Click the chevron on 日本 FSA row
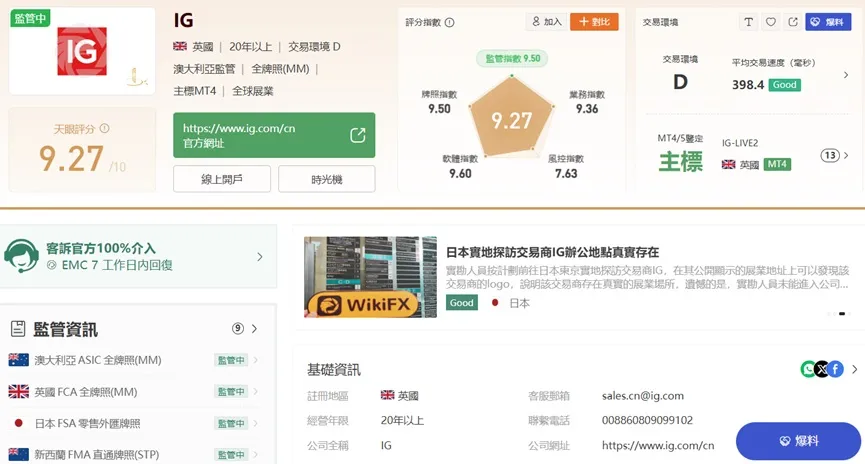865x464 pixels. (x=255, y=423)
